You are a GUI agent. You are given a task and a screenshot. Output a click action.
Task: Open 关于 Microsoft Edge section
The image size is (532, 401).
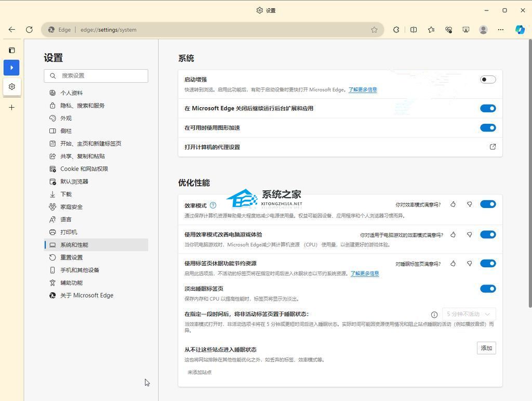click(96, 295)
